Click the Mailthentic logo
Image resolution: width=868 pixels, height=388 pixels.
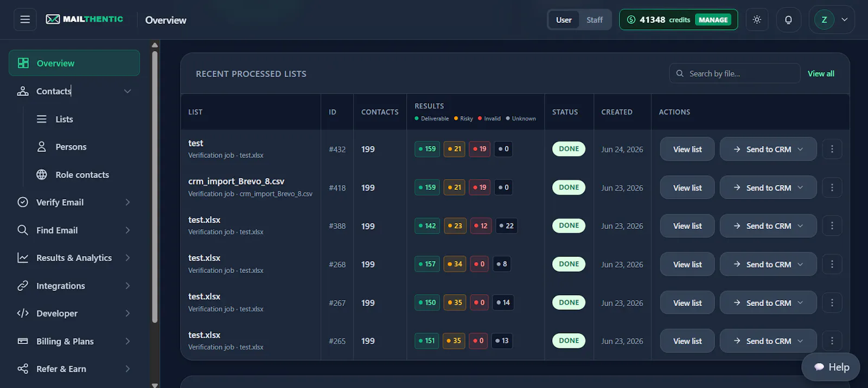pyautogui.click(x=85, y=20)
